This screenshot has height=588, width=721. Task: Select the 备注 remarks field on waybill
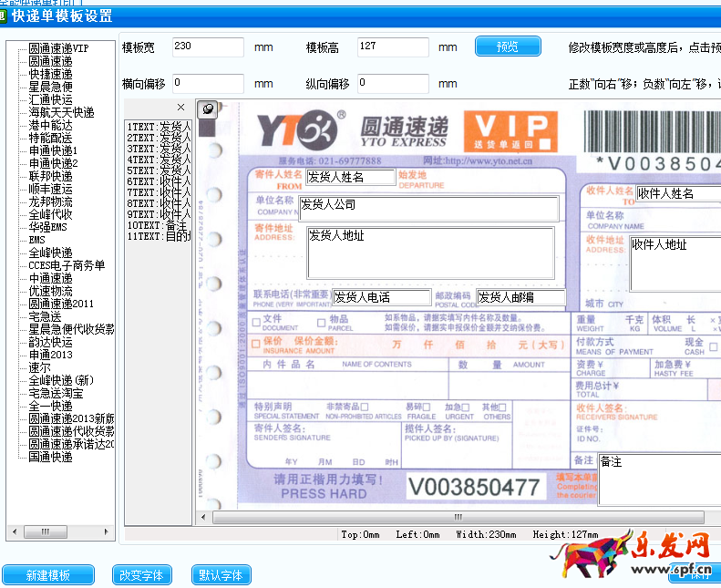click(x=660, y=480)
